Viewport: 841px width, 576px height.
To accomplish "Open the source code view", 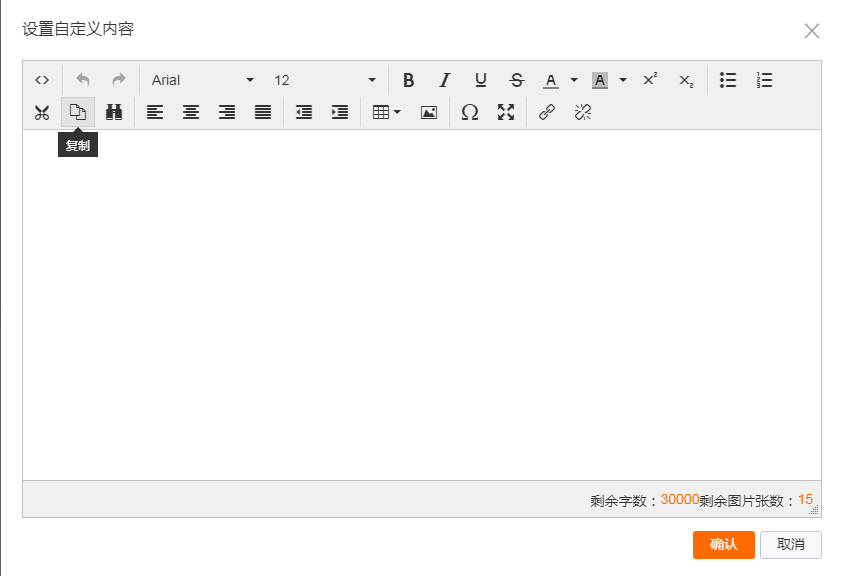I will pos(42,80).
